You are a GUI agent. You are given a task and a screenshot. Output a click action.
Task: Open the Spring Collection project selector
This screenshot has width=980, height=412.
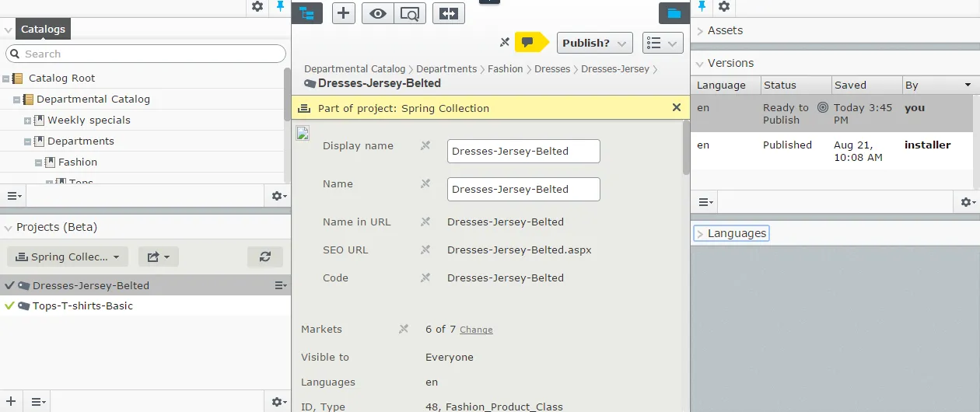click(68, 257)
